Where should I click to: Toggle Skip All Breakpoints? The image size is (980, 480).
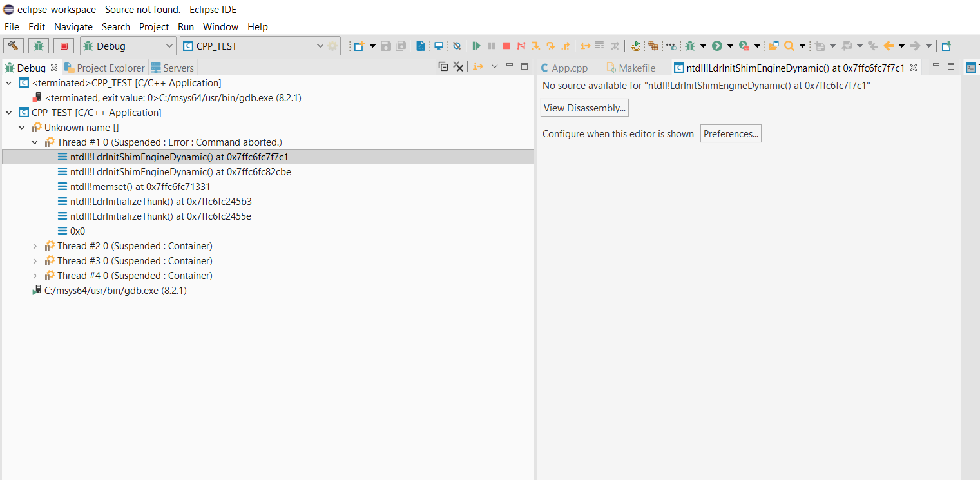coord(457,46)
